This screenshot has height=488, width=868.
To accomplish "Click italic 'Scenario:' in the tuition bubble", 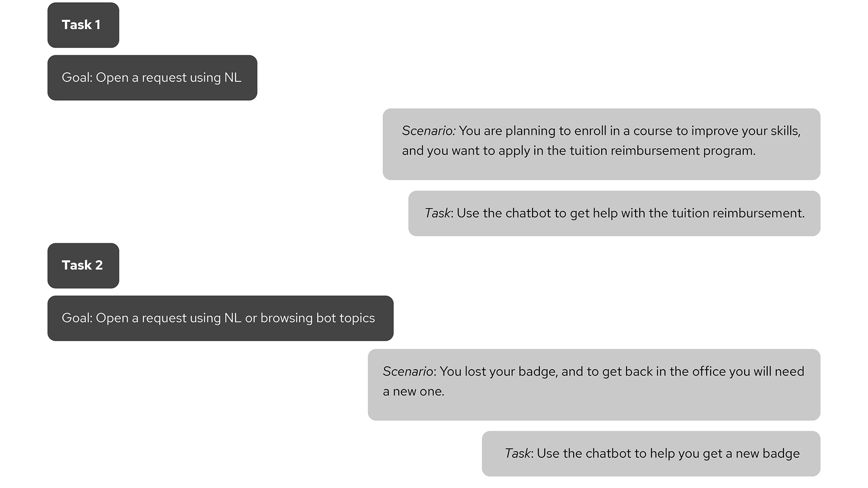I will click(x=429, y=131).
